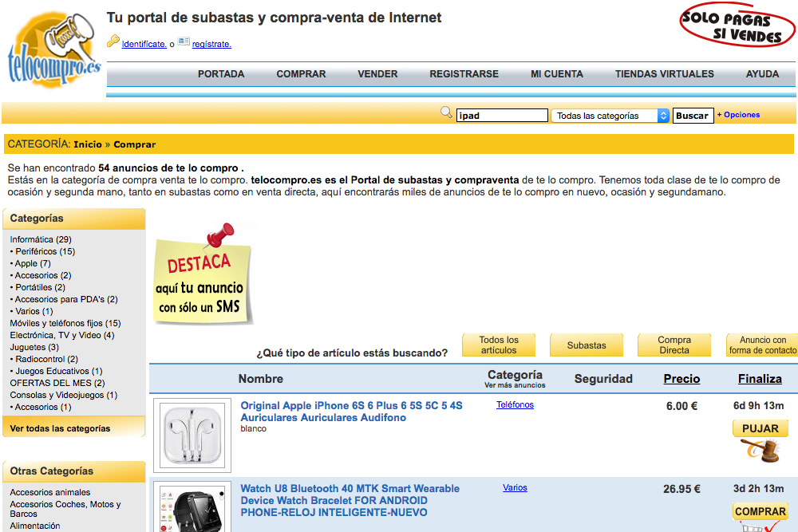798x532 pixels.
Task: Open the COMPRAR menu item
Action: tap(302, 73)
